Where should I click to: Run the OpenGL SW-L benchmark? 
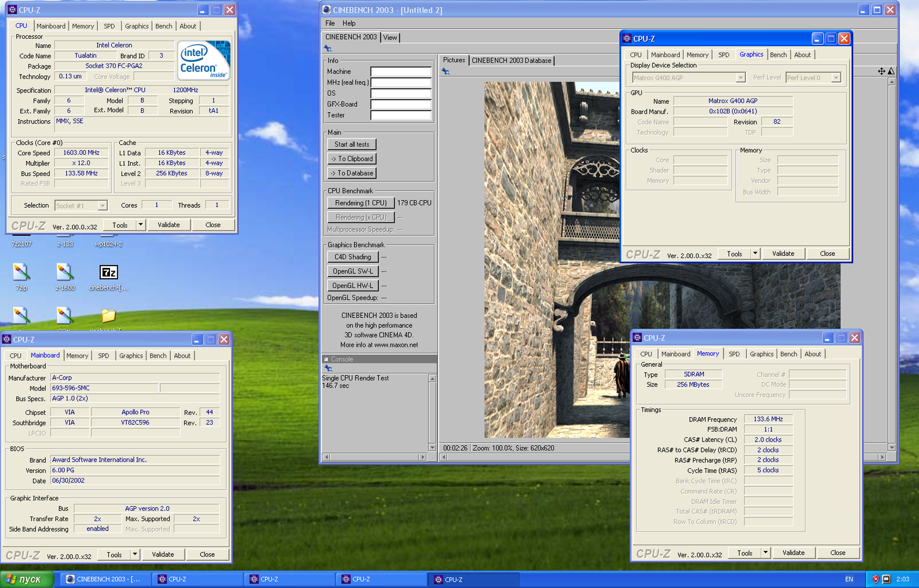[x=353, y=271]
